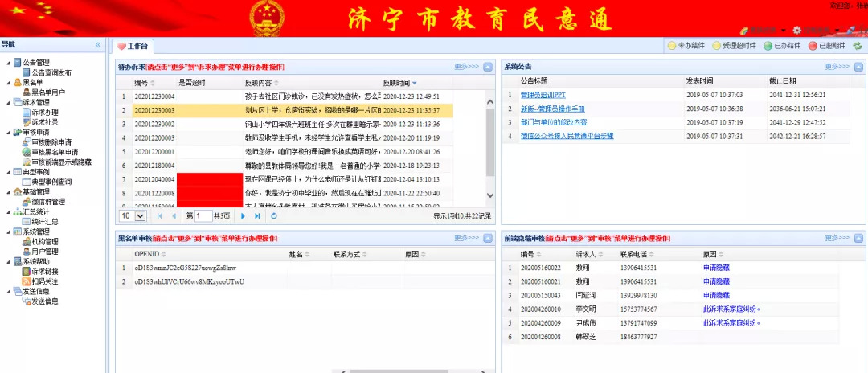Collapse the 黑名单 tree node

(x=8, y=83)
